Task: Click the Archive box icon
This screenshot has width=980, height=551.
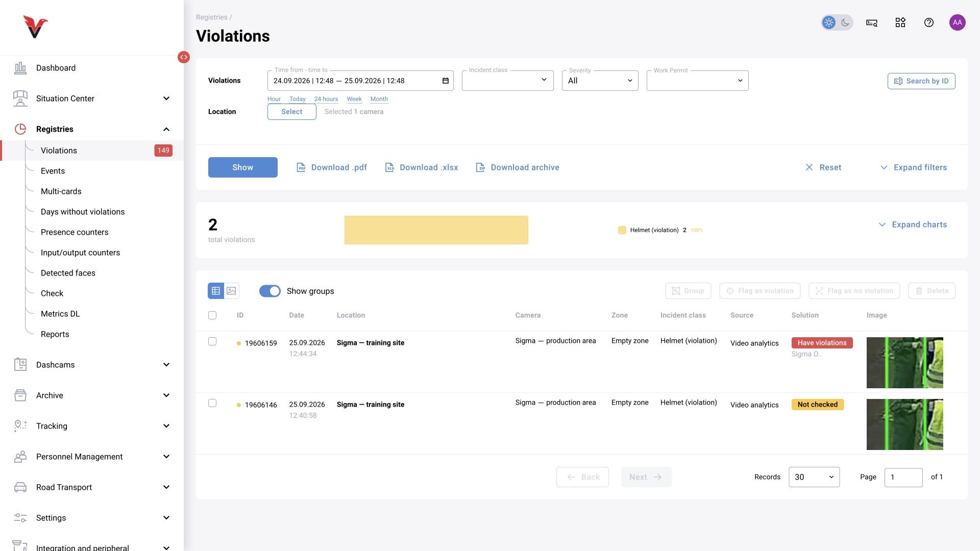Action: [20, 395]
